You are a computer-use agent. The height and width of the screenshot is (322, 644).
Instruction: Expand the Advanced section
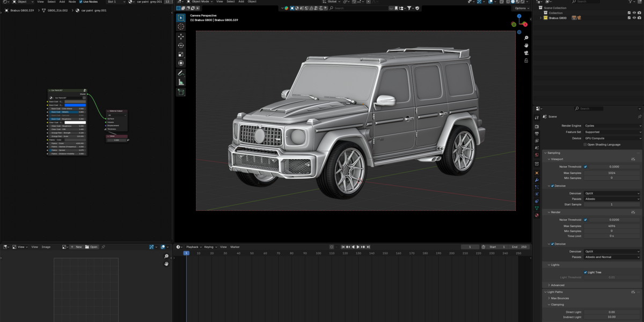point(558,285)
